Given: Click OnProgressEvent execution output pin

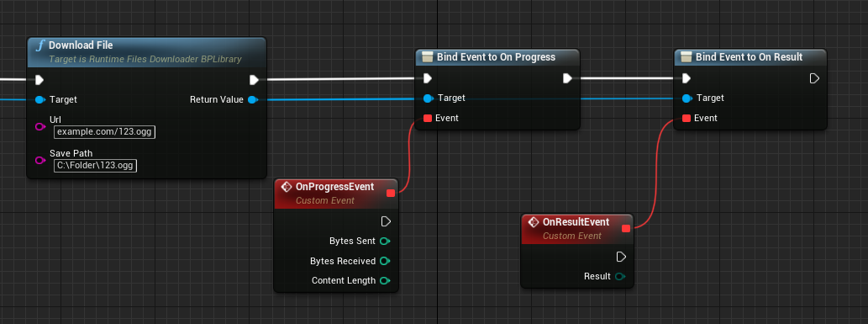Looking at the screenshot, I should coord(386,221).
